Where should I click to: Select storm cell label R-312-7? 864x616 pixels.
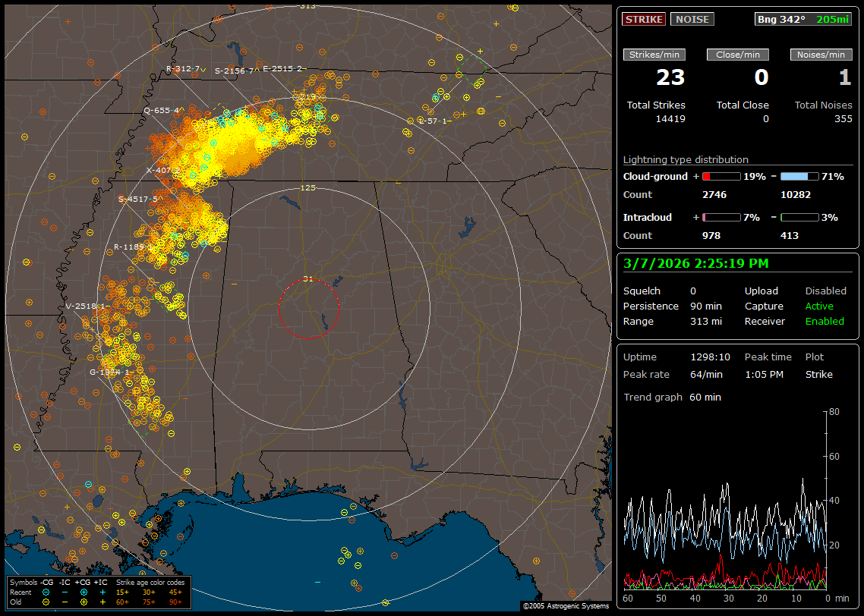coord(183,68)
